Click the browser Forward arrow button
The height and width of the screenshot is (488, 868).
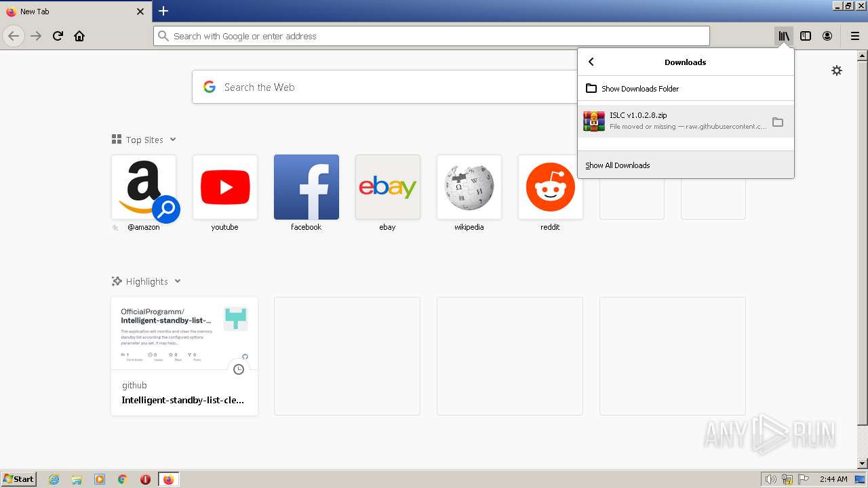(36, 36)
